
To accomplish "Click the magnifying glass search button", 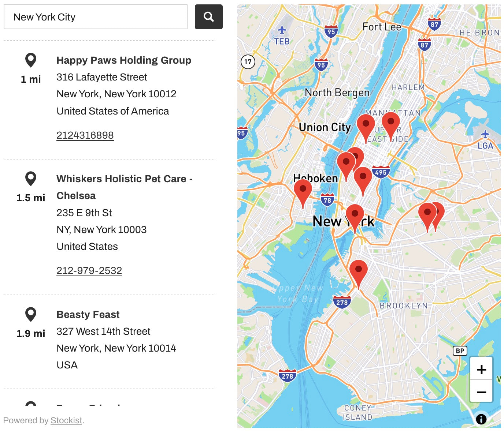I will pos(208,17).
